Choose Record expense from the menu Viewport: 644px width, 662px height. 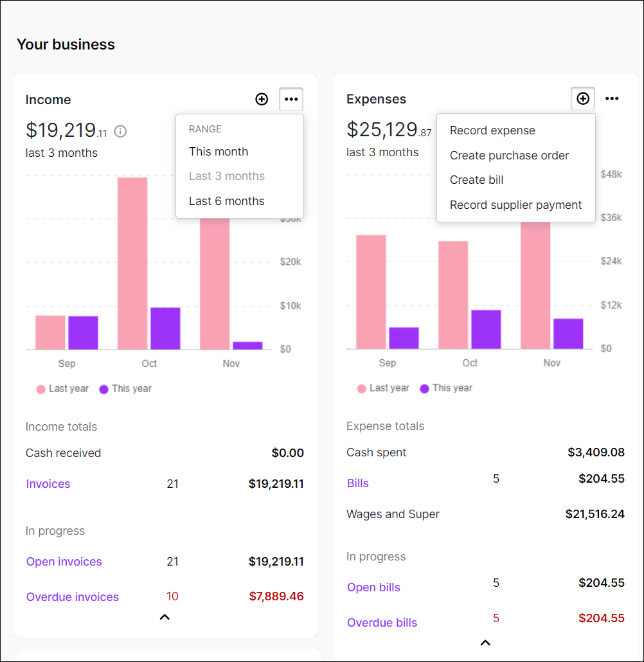pyautogui.click(x=492, y=130)
